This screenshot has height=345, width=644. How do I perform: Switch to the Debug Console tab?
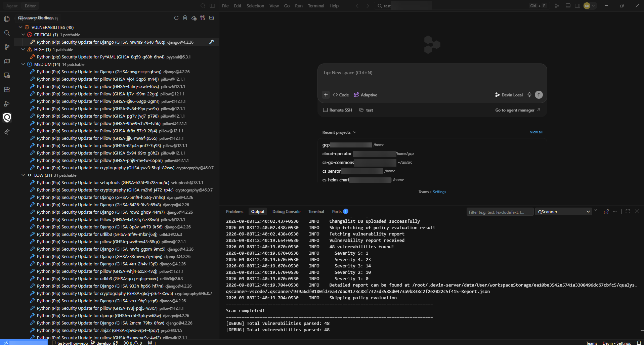coord(286,212)
